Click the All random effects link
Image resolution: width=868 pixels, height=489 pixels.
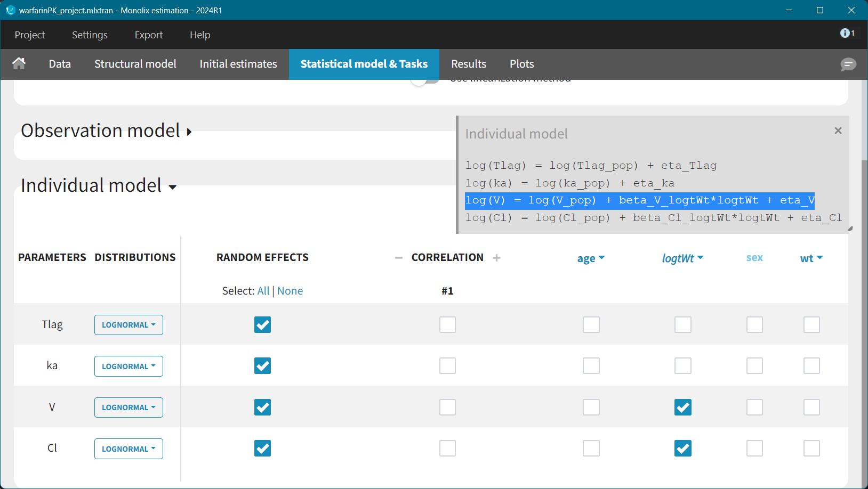coord(263,291)
